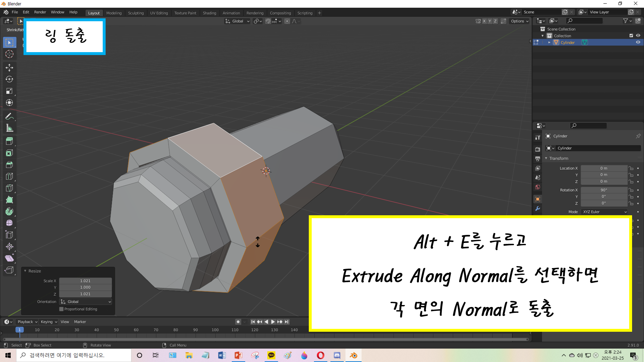644x362 pixels.
Task: Open the Options button in viewport header
Action: (519, 21)
